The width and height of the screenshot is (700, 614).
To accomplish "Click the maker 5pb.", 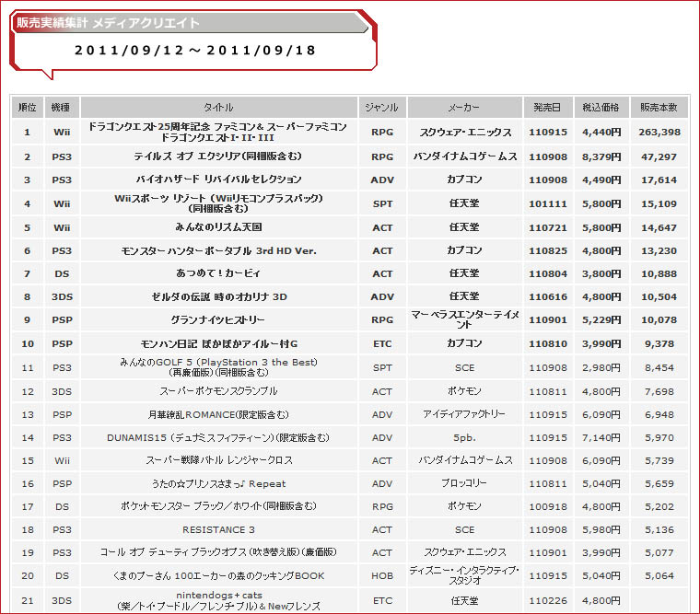I will [x=464, y=438].
